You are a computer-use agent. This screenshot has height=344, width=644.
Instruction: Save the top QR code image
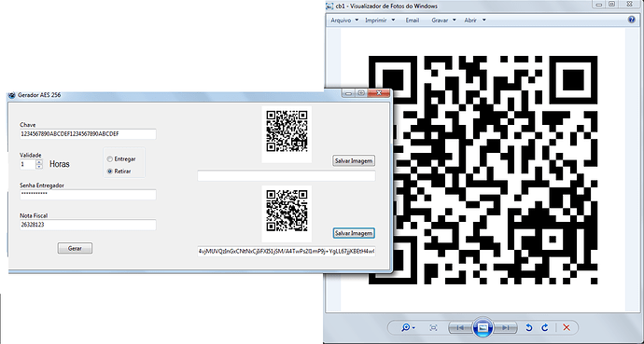tap(354, 160)
